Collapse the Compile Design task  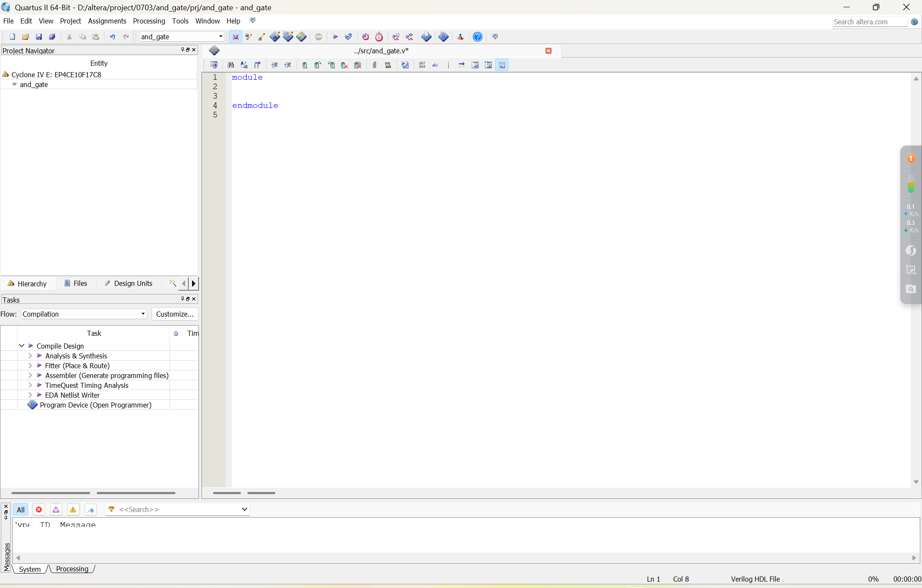[21, 346]
